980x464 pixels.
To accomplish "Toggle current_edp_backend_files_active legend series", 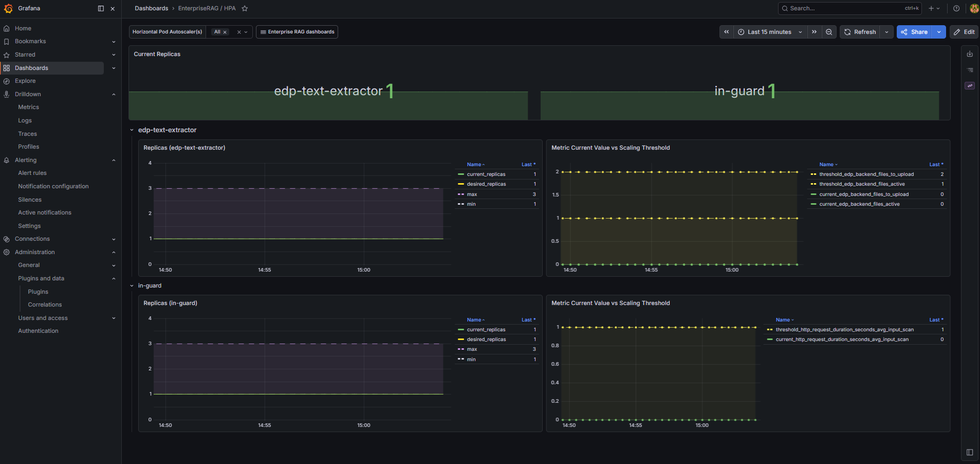I will pyautogui.click(x=859, y=204).
